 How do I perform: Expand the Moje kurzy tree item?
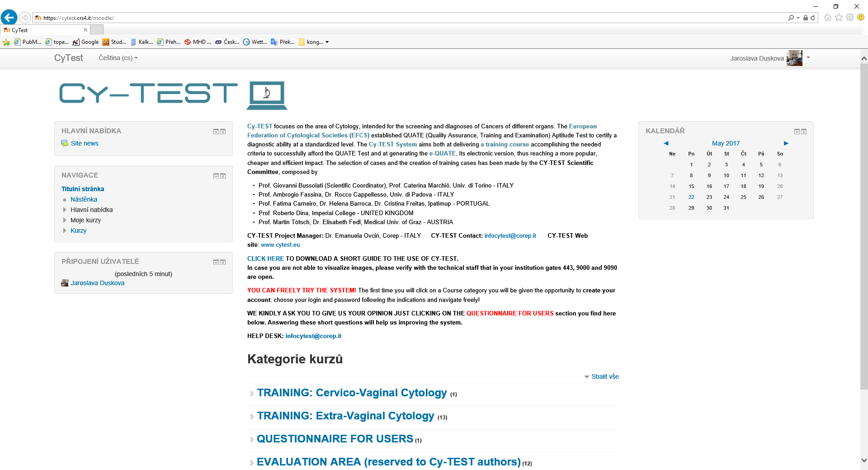pyautogui.click(x=65, y=220)
